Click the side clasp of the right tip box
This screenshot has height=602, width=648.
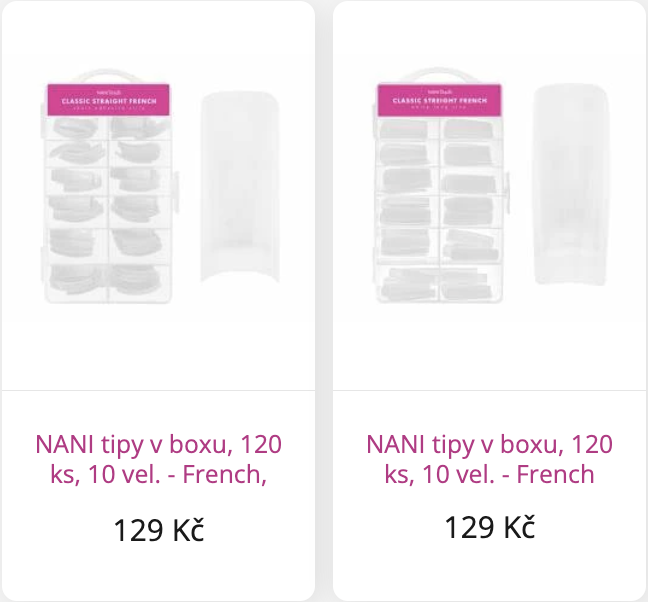(x=506, y=193)
